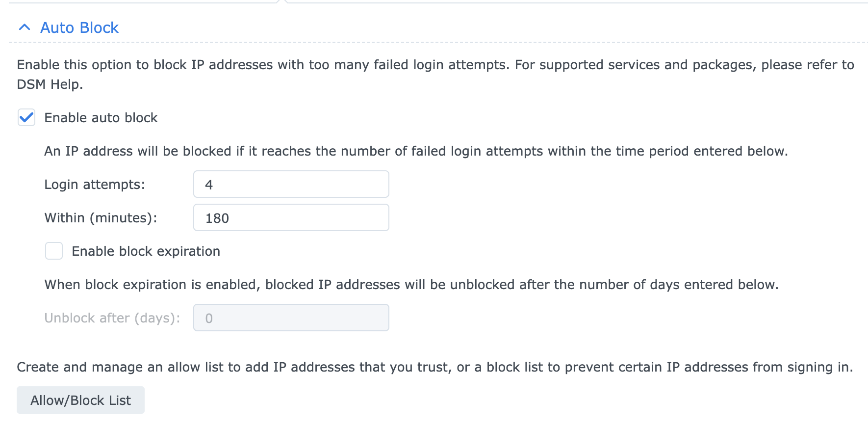Collapse the Auto Block section chevron

(25, 27)
